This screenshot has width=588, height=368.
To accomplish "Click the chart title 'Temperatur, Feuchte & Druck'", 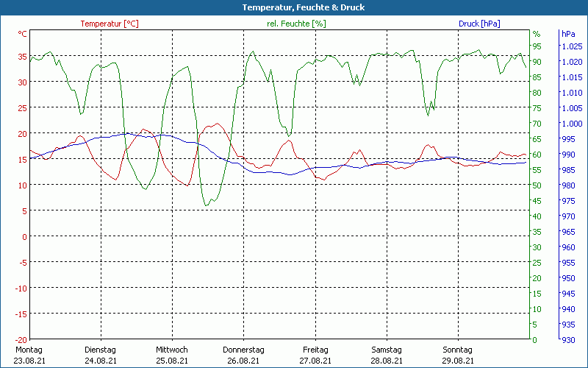I will click(304, 7).
